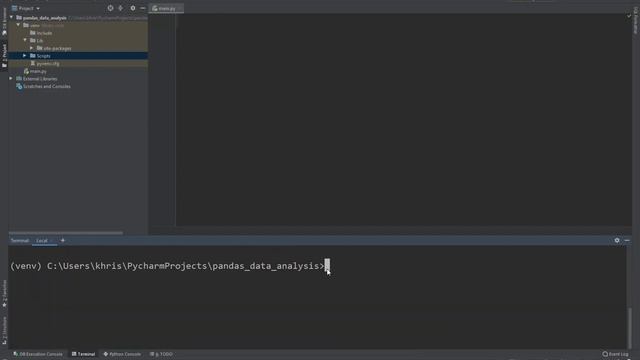Click the inspection checkmark in editor corner
This screenshot has height=360, width=640.
629,16
